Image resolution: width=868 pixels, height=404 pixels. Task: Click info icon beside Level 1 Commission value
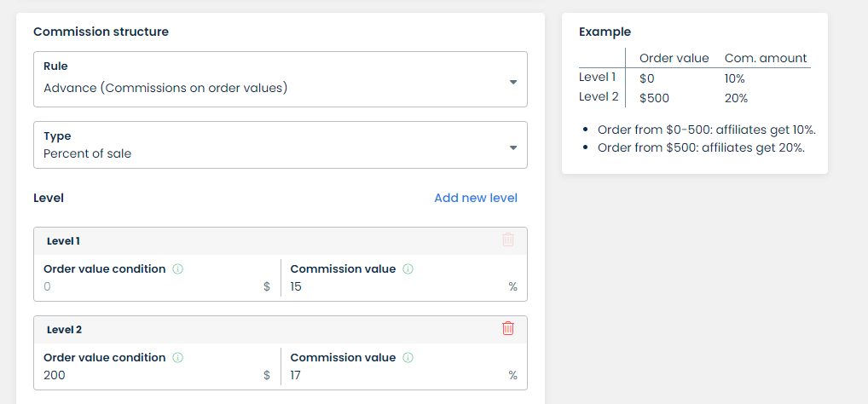click(408, 269)
